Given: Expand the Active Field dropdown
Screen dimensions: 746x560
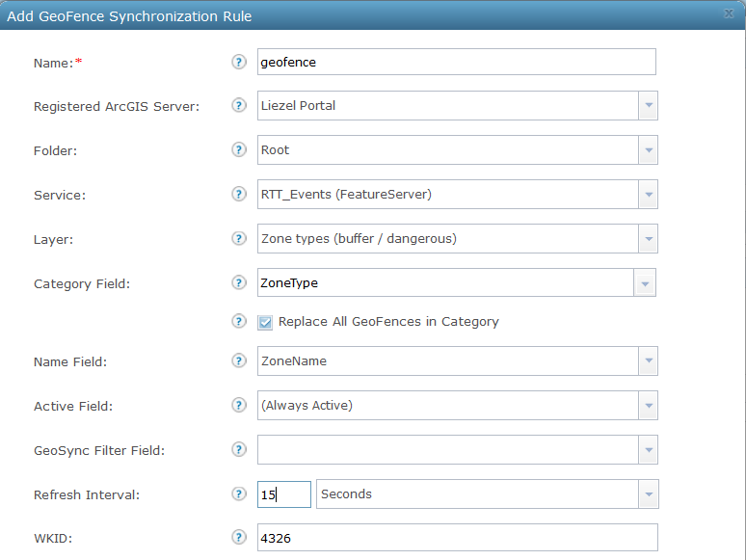Looking at the screenshot, I should click(x=648, y=406).
